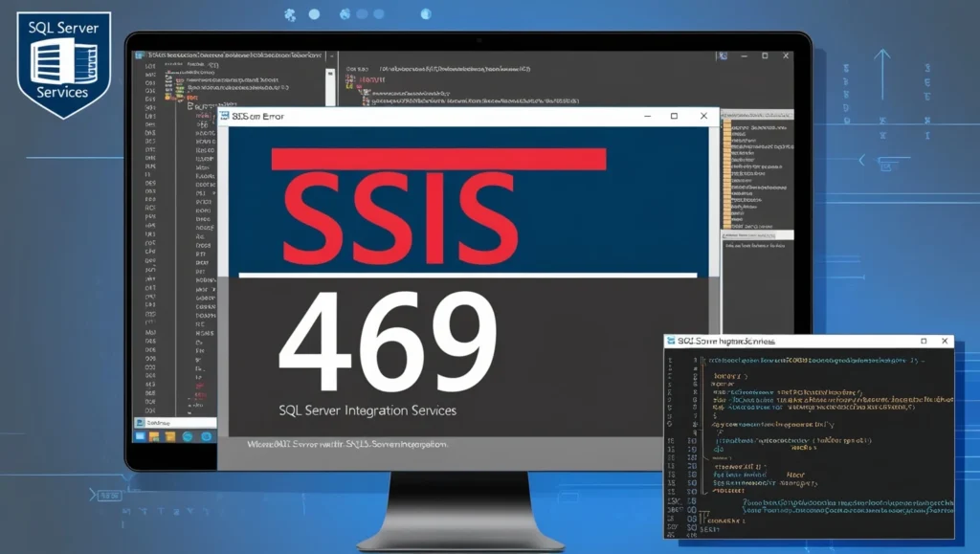Screen dimensions: 980x554
Task: Minimize the dark editor window behind the dialog
Action: tap(745, 56)
